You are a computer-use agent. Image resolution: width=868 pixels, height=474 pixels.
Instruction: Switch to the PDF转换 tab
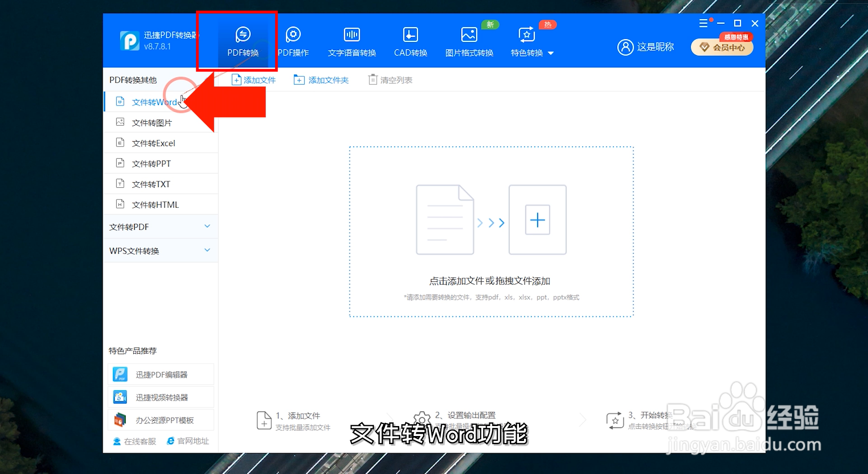point(243,41)
